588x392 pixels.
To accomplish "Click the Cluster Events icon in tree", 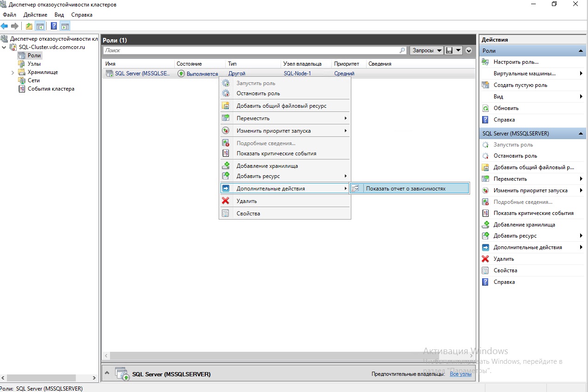I will click(21, 89).
